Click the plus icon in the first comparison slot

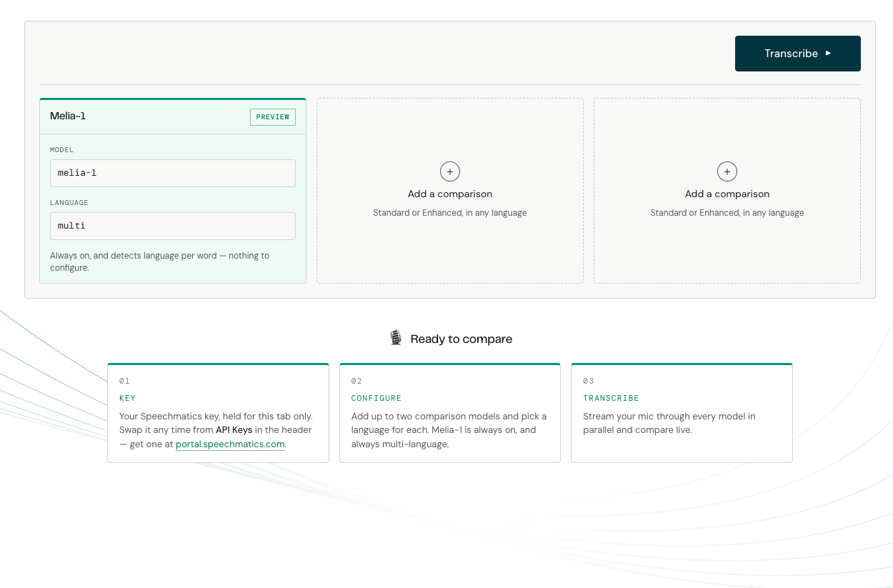(450, 171)
